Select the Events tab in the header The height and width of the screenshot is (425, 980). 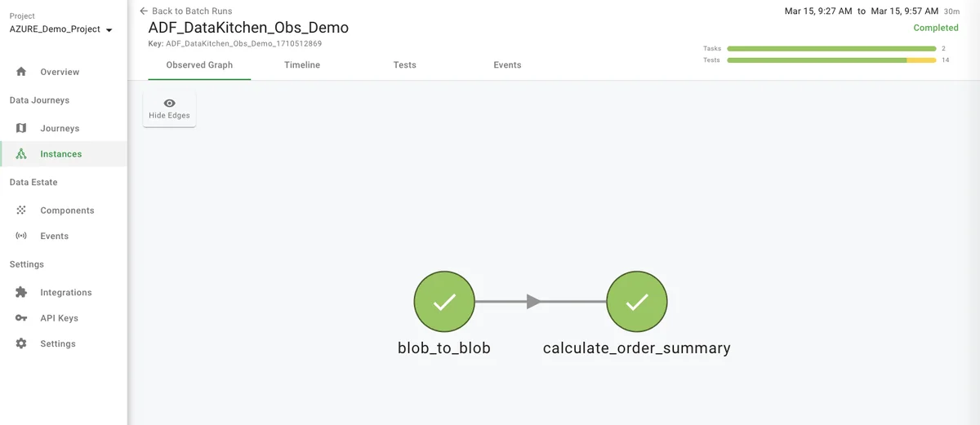(507, 65)
